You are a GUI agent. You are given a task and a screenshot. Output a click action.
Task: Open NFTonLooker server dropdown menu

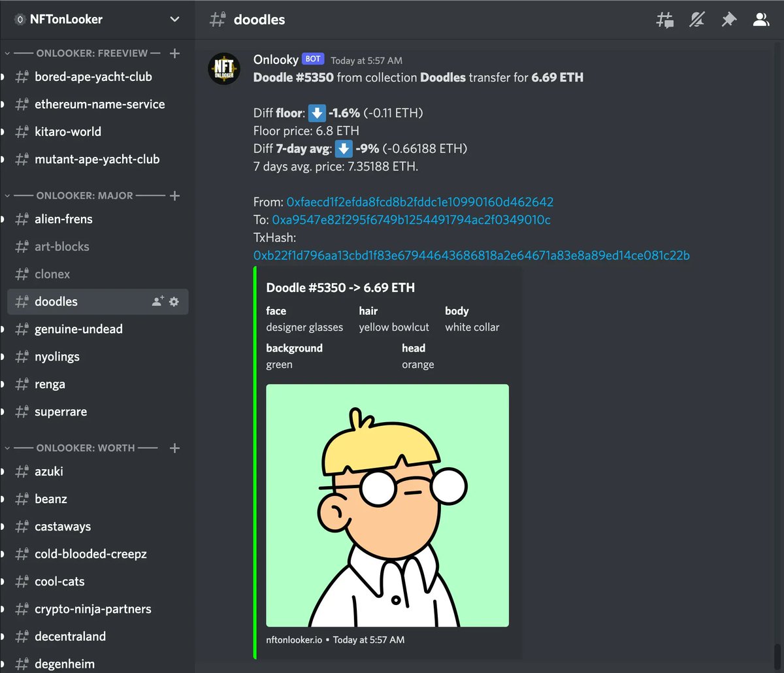click(174, 20)
